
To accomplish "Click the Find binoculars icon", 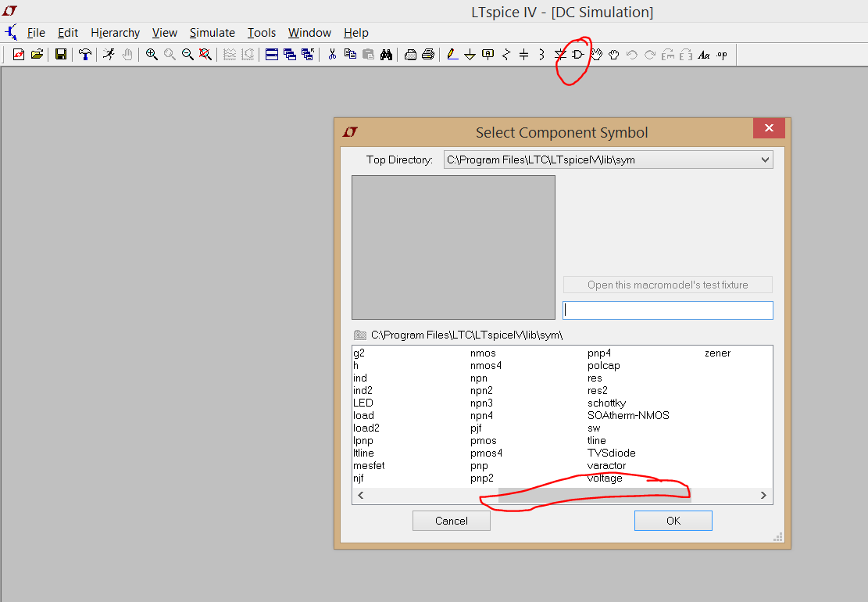I will point(386,54).
